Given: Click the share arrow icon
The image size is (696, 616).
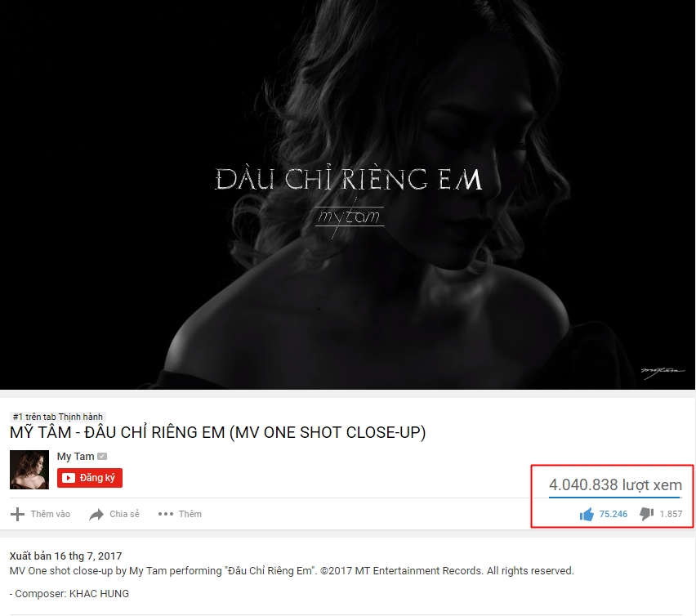Looking at the screenshot, I should click(96, 515).
